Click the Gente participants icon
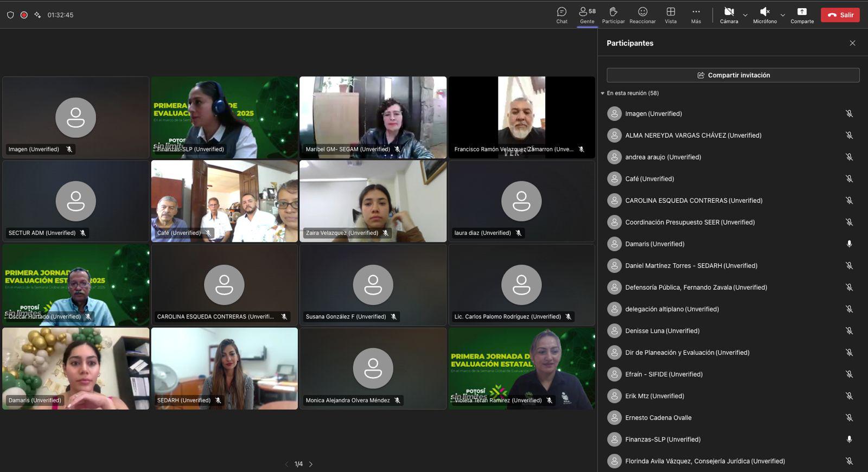Image resolution: width=868 pixels, height=472 pixels. click(x=587, y=15)
